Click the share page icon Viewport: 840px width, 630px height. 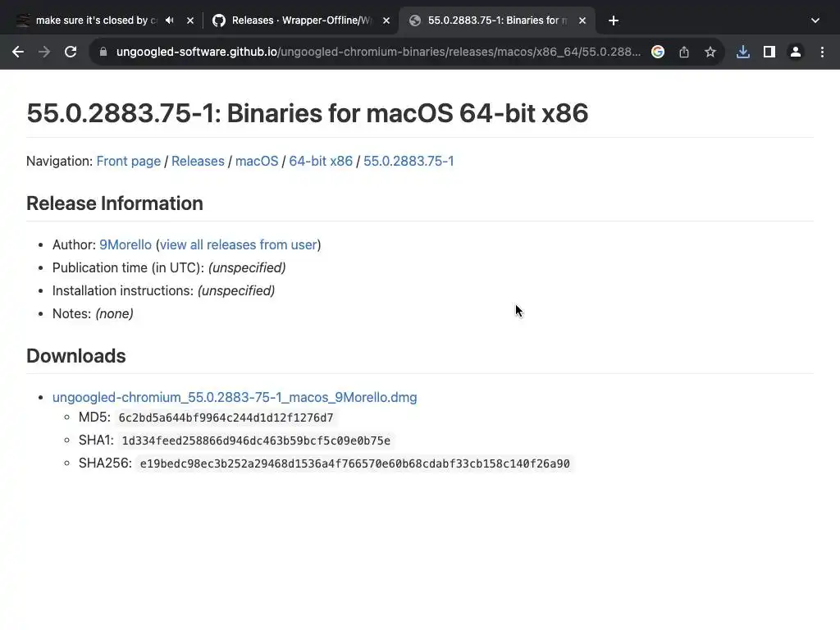684,52
